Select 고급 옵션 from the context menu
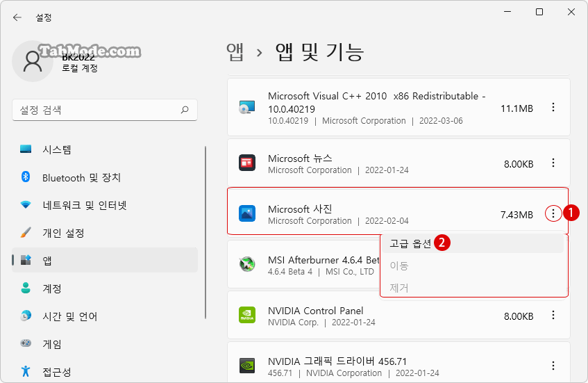 pyautogui.click(x=473, y=243)
